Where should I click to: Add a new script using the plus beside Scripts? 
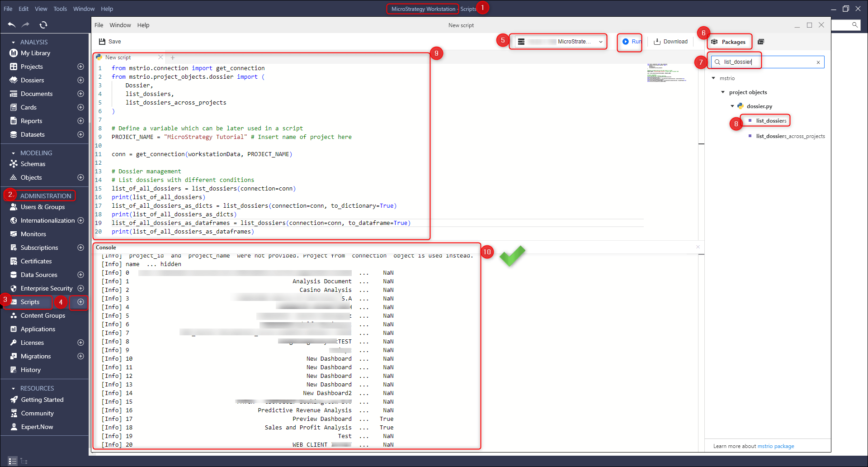80,302
